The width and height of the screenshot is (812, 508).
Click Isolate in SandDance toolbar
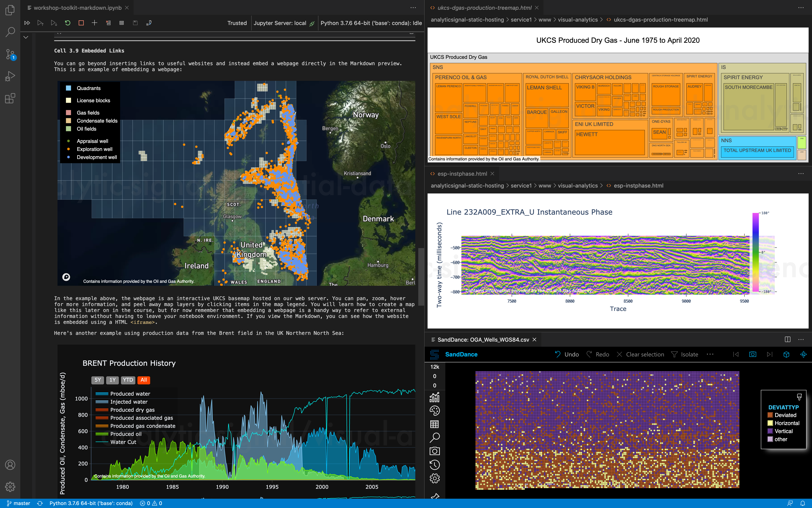tap(684, 355)
